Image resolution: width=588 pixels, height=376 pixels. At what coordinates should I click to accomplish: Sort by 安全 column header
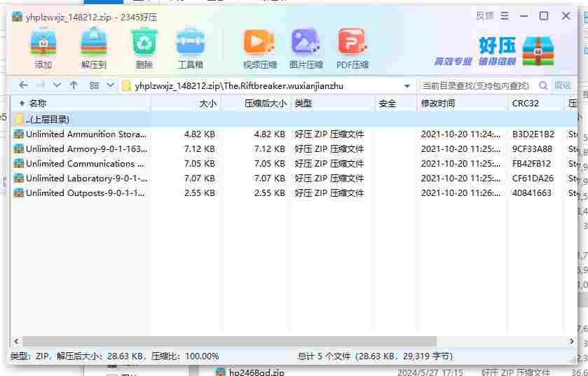point(396,104)
